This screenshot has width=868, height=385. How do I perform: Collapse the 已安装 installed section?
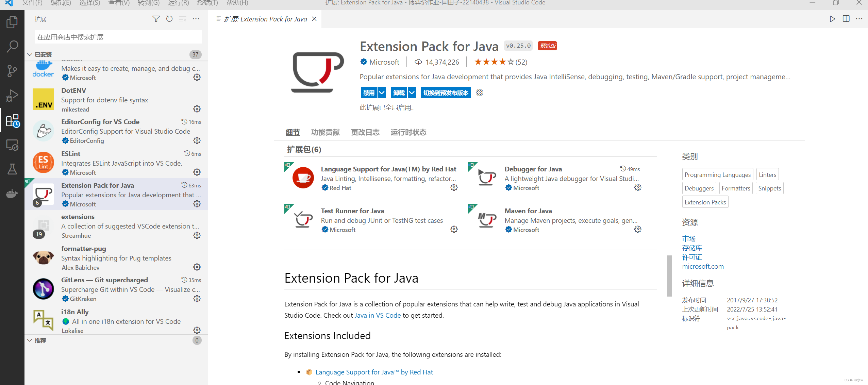pos(30,54)
